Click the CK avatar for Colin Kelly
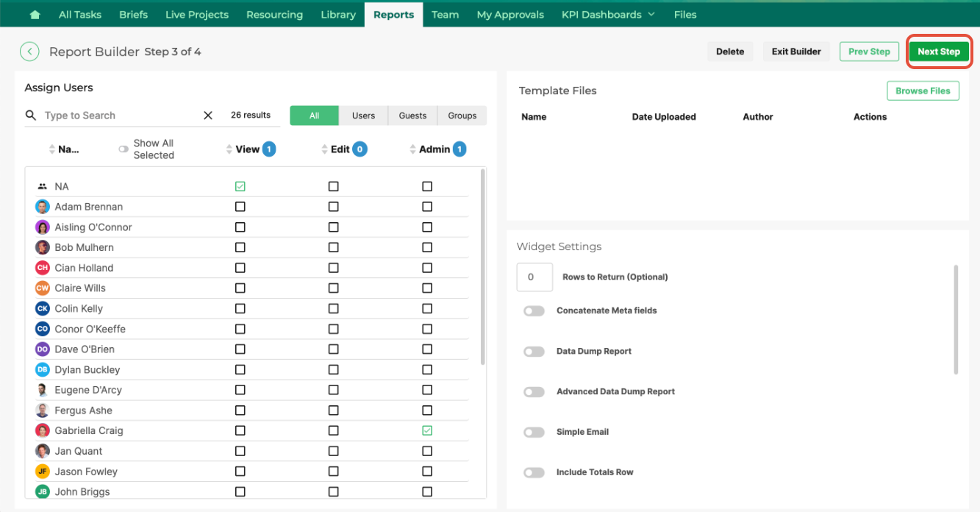 tap(43, 308)
